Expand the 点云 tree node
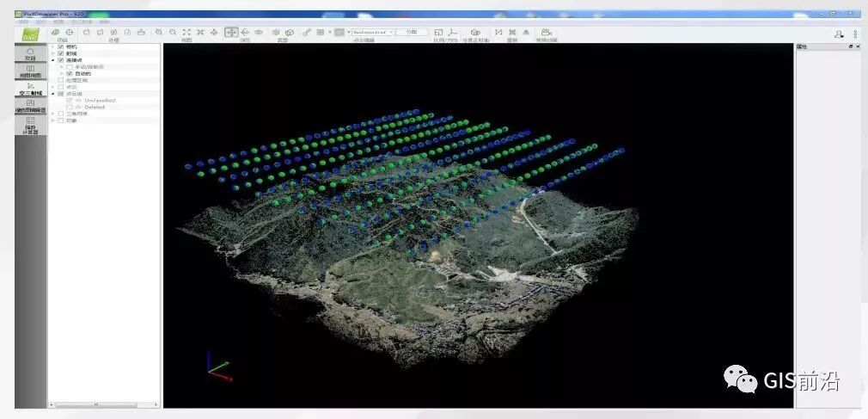Viewport: 868px width, 419px height. coord(53,87)
